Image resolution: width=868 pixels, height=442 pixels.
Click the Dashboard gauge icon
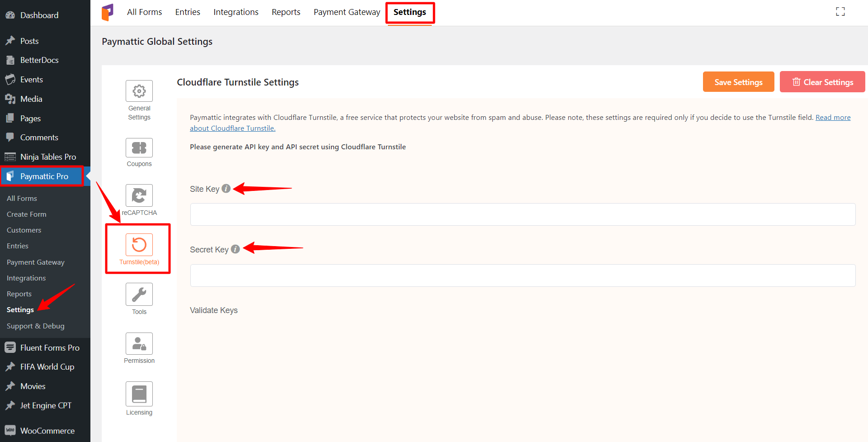click(x=10, y=15)
